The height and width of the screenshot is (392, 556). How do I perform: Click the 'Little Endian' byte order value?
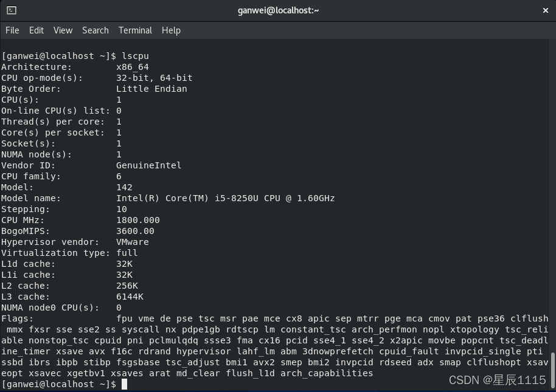pyautogui.click(x=151, y=89)
